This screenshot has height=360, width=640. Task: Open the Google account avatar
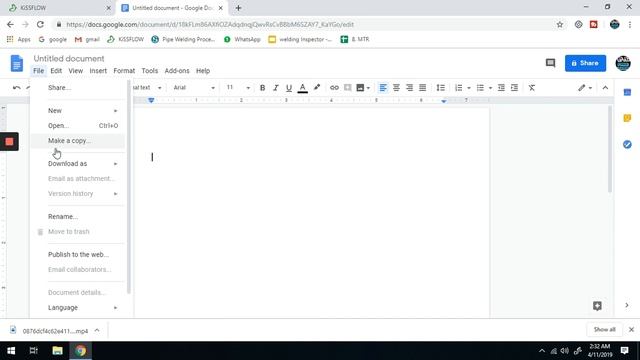pos(623,63)
